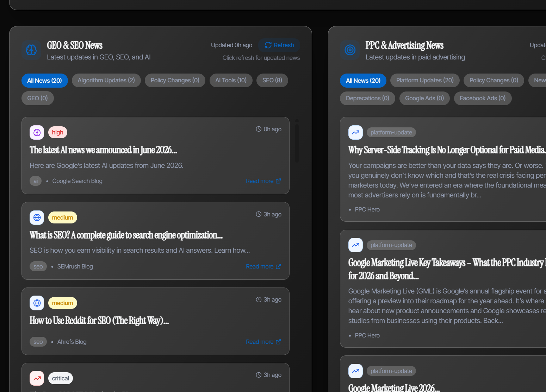Filter by GEO (0)

click(38, 98)
